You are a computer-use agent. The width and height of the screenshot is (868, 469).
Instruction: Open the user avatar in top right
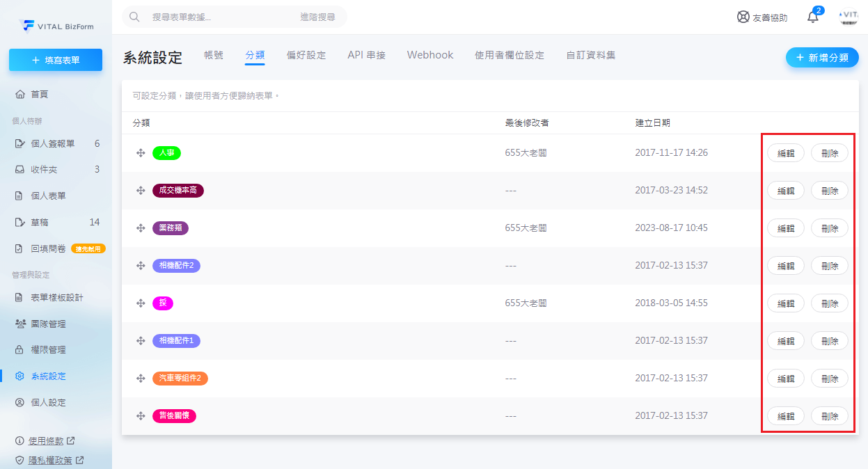848,17
